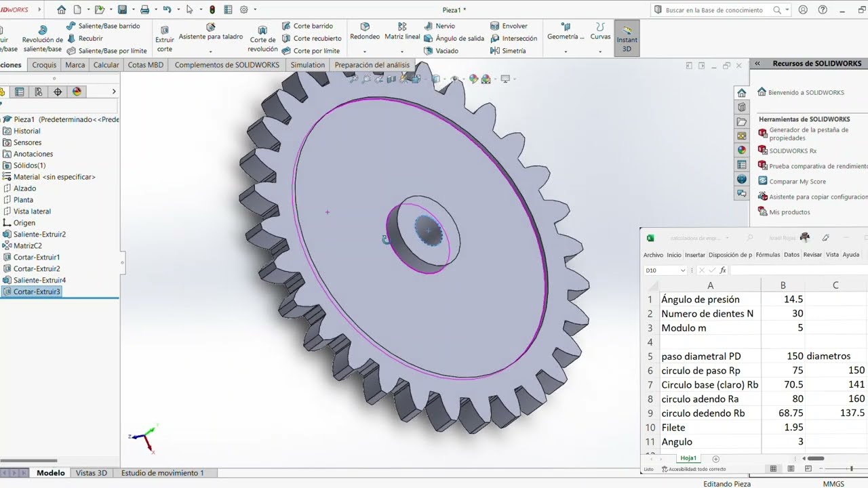Click the Excel horizontal scrollbar

click(x=816, y=459)
